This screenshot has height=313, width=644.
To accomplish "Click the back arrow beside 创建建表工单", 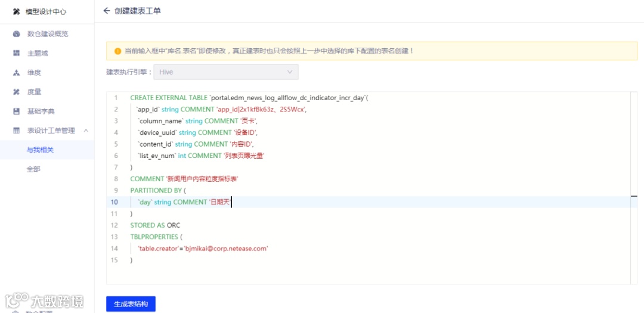I will click(107, 11).
